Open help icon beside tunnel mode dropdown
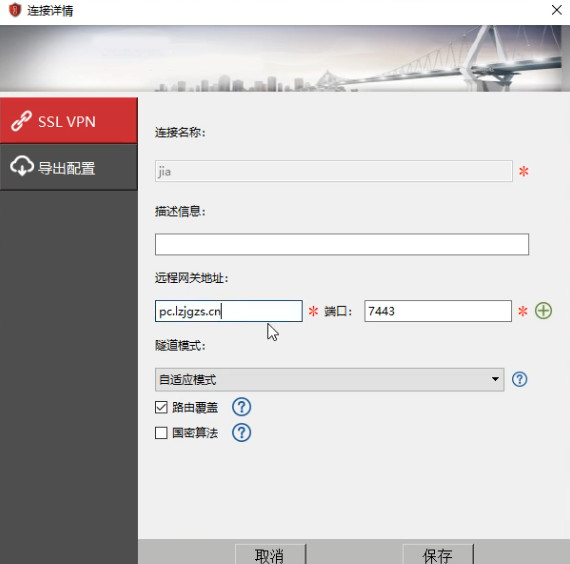Viewport: 570px width, 564px height. [519, 379]
